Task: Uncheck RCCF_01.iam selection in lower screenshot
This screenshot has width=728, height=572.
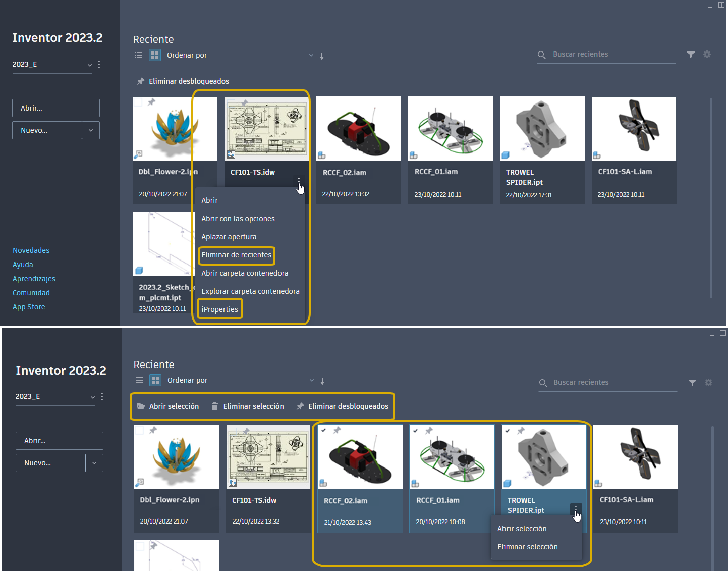Action: click(416, 431)
